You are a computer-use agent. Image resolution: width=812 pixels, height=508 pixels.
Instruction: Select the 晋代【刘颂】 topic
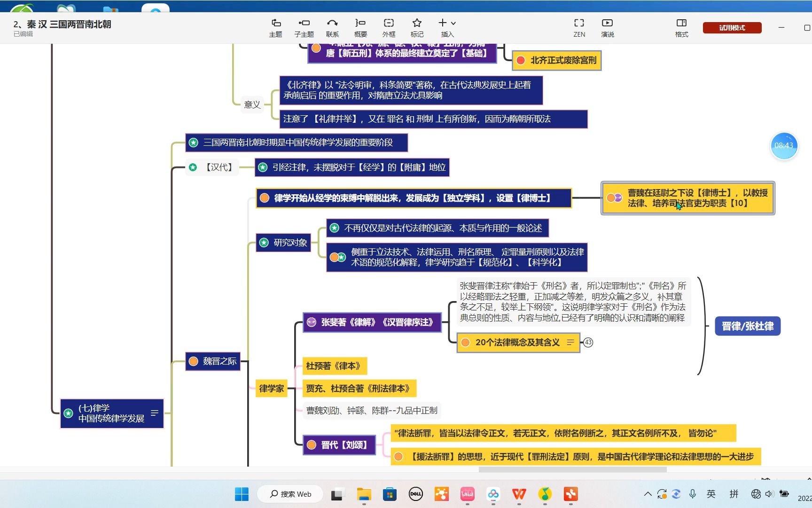click(x=339, y=445)
